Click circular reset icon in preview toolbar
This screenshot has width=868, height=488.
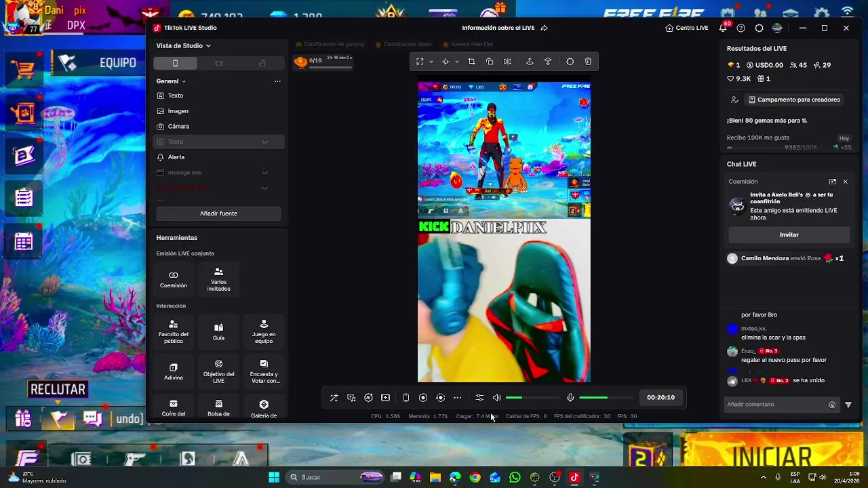[x=570, y=62]
